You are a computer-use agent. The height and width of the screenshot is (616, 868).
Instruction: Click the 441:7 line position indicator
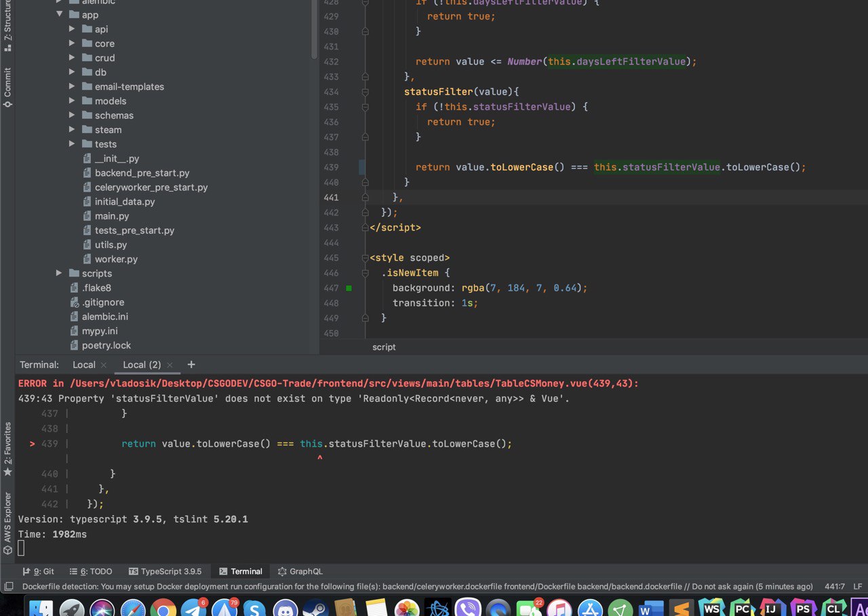(835, 587)
